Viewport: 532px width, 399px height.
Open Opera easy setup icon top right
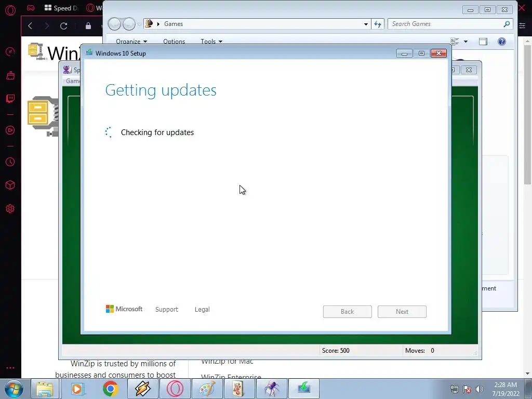click(x=522, y=26)
